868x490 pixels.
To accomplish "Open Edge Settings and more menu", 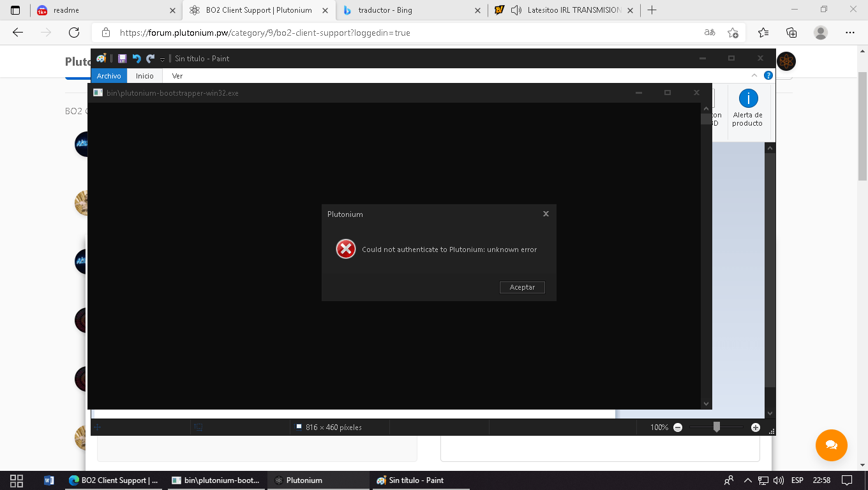I will point(849,33).
